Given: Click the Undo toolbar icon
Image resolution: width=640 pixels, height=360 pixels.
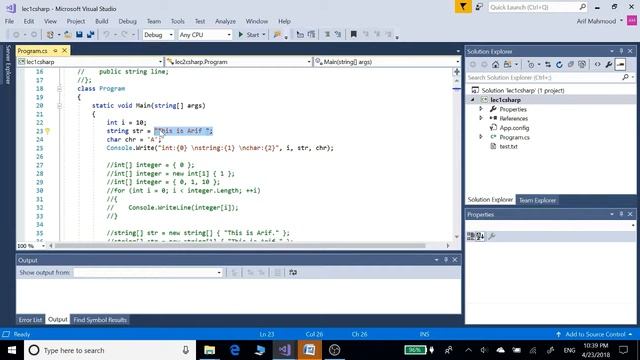Looking at the screenshot, I should click(106, 35).
